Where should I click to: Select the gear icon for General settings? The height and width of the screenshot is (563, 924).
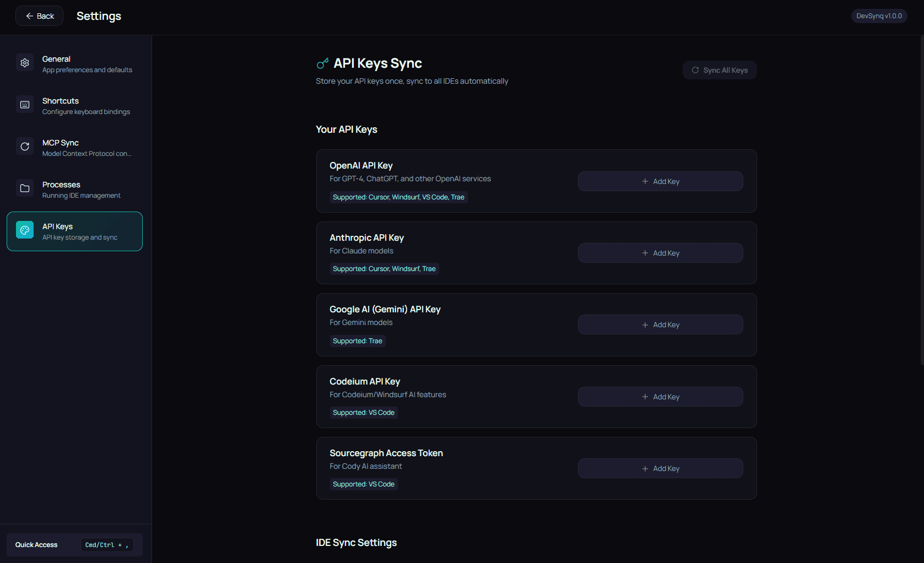coord(25,62)
